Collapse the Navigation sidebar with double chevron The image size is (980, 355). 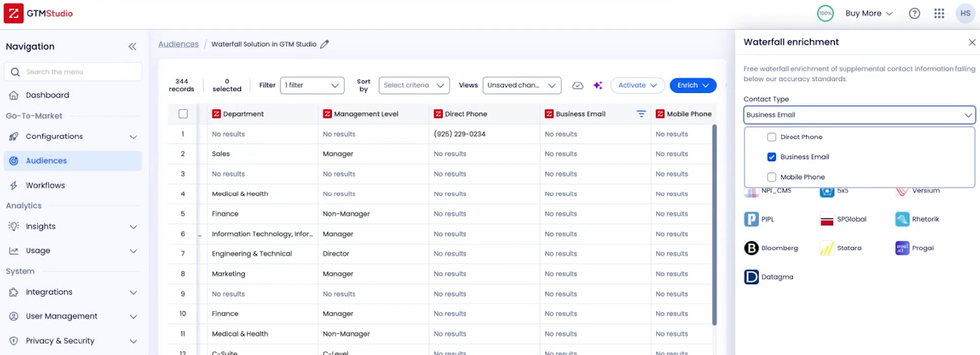tap(133, 47)
